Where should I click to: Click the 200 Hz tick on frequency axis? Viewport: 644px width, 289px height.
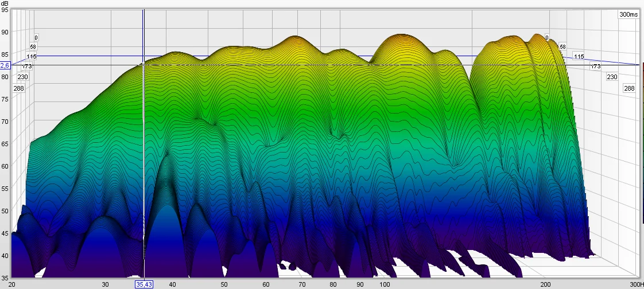coord(545,284)
